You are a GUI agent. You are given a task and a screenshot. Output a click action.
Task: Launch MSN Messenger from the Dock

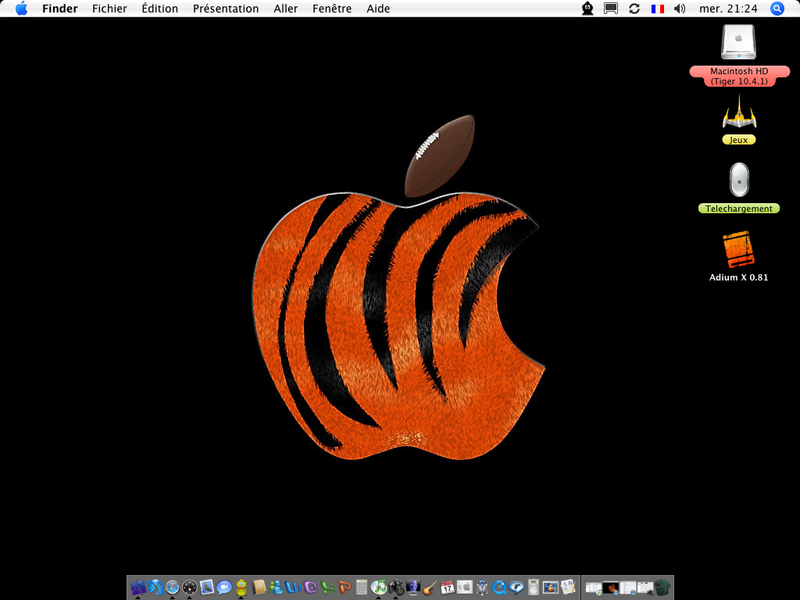click(x=276, y=588)
